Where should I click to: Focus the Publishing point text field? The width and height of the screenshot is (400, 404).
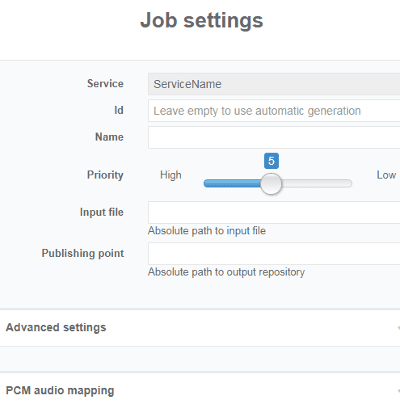tap(274, 254)
